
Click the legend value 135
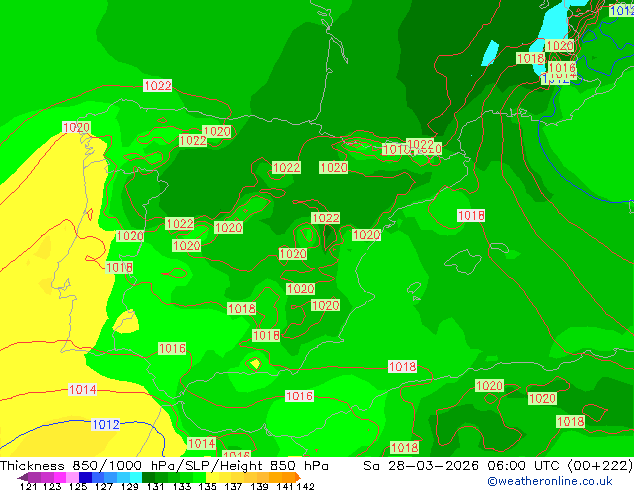coord(207,486)
